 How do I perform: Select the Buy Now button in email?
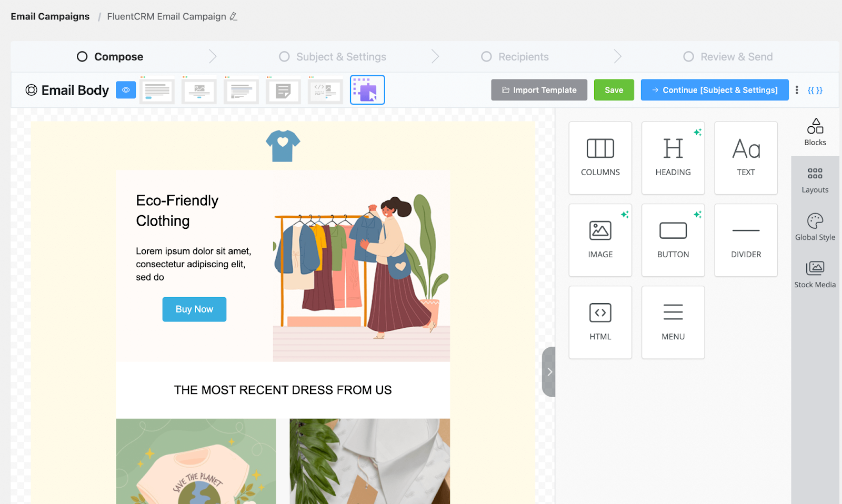coord(194,309)
